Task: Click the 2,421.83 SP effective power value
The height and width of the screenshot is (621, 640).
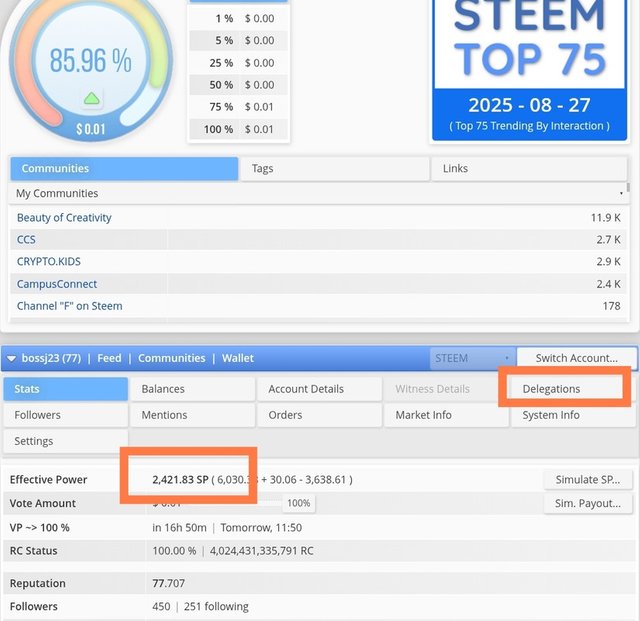Action: (x=180, y=480)
